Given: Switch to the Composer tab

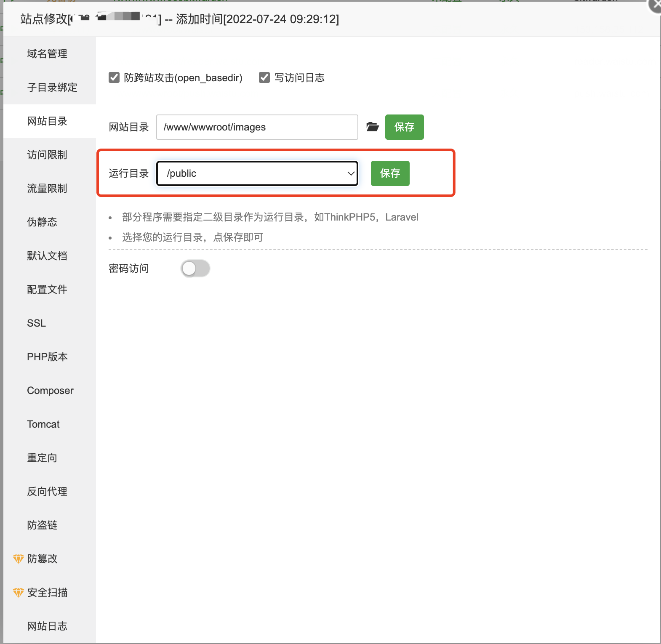Looking at the screenshot, I should pyautogui.click(x=50, y=391).
